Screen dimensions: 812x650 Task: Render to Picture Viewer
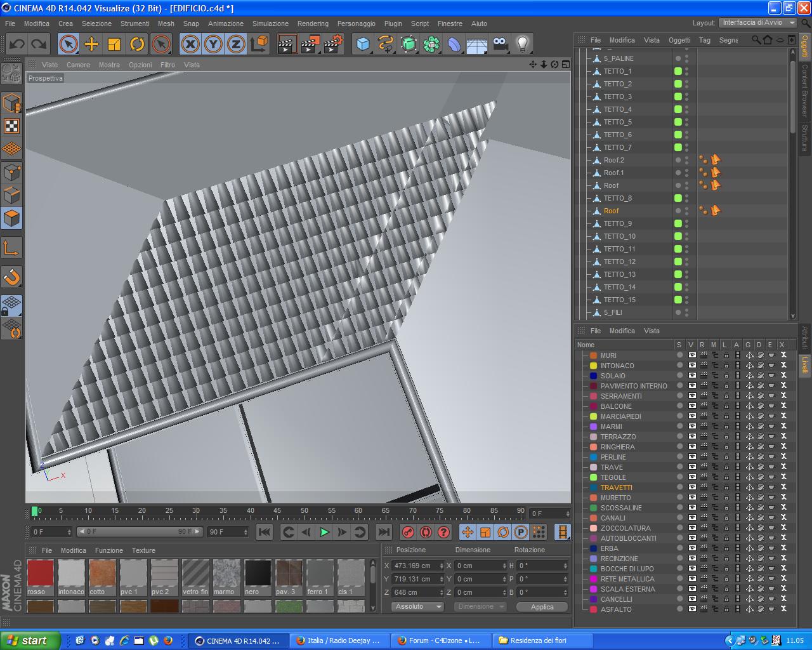click(310, 44)
